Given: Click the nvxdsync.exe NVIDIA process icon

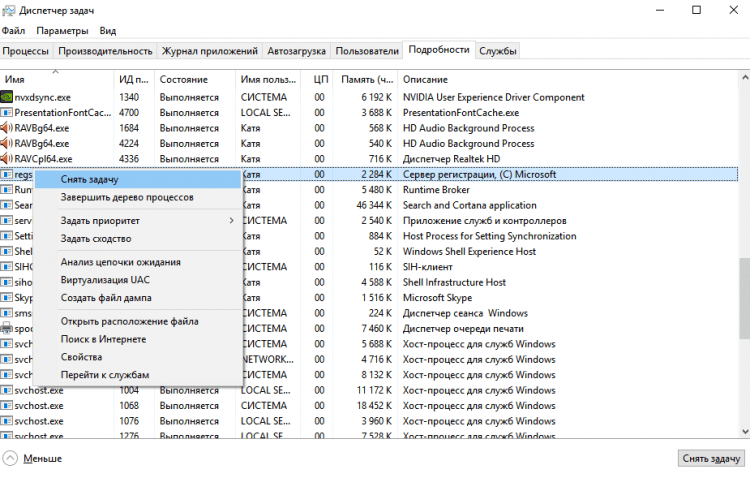Looking at the screenshot, I should [6, 97].
